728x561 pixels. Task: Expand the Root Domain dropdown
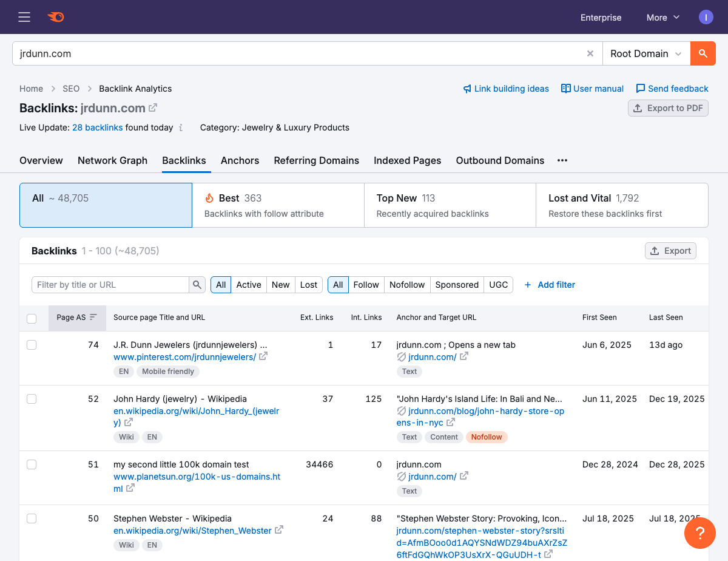point(646,53)
